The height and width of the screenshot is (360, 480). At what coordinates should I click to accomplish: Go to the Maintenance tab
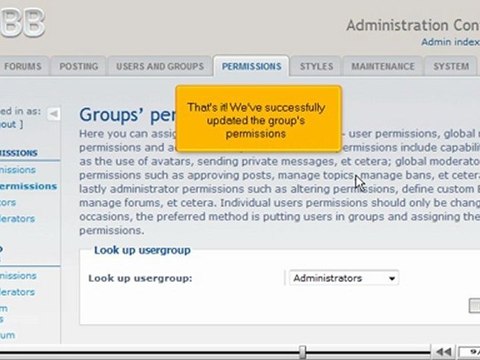tap(383, 66)
